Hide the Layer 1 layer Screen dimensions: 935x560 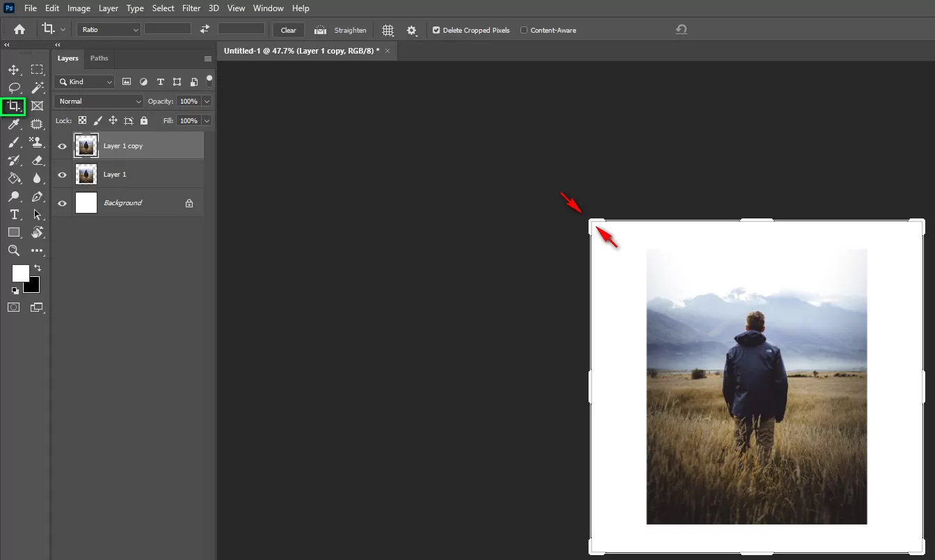[x=63, y=175]
